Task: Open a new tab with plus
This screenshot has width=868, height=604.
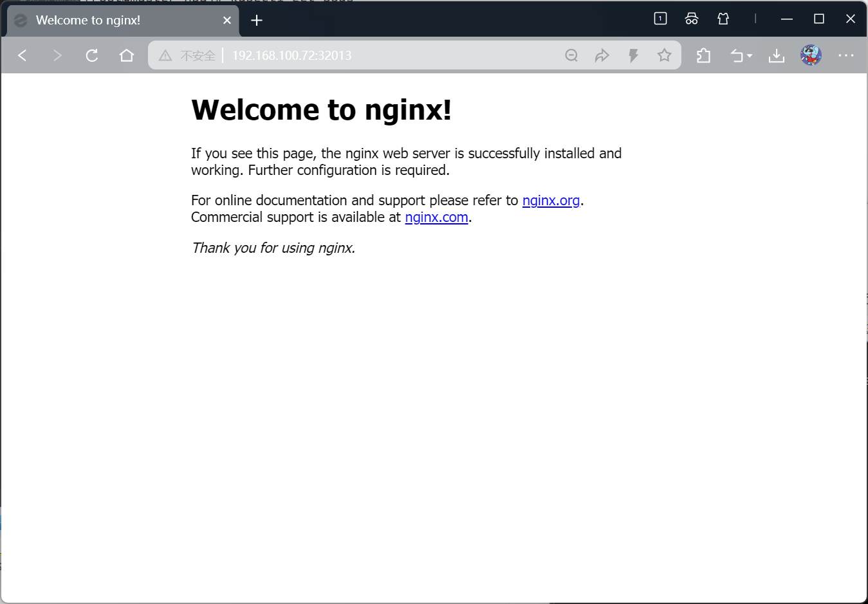Action: (x=257, y=21)
